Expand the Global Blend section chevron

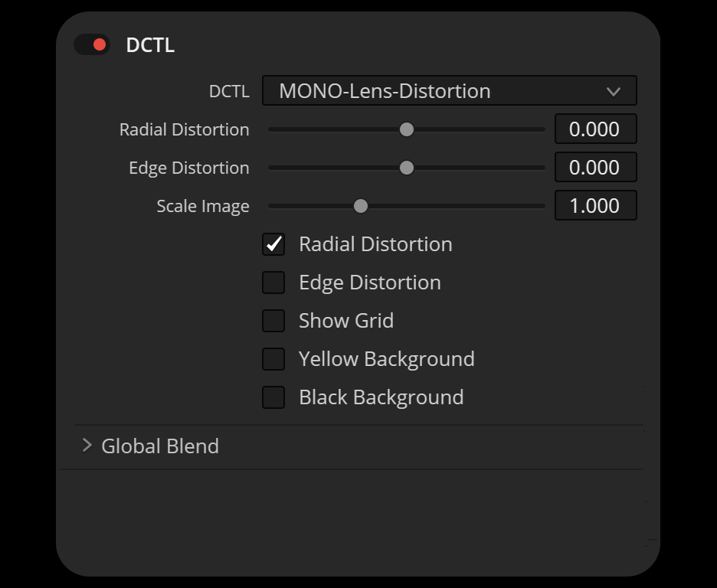click(x=87, y=446)
